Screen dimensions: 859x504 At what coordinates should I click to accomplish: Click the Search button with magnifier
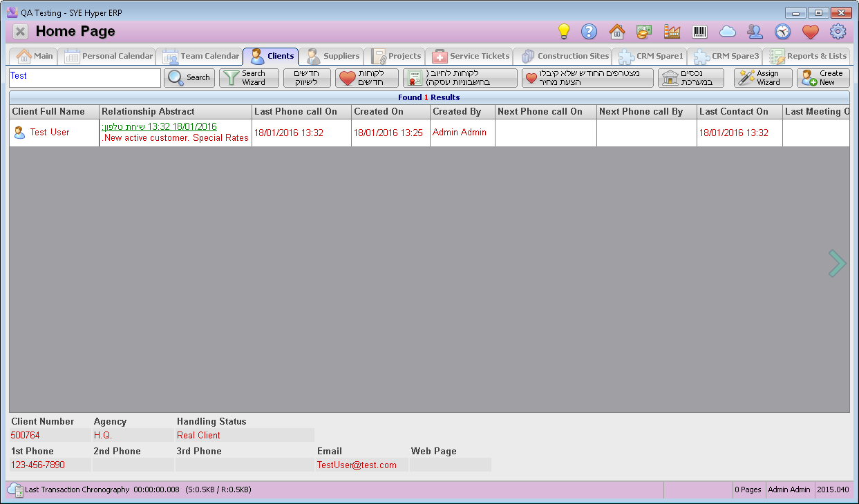click(189, 78)
